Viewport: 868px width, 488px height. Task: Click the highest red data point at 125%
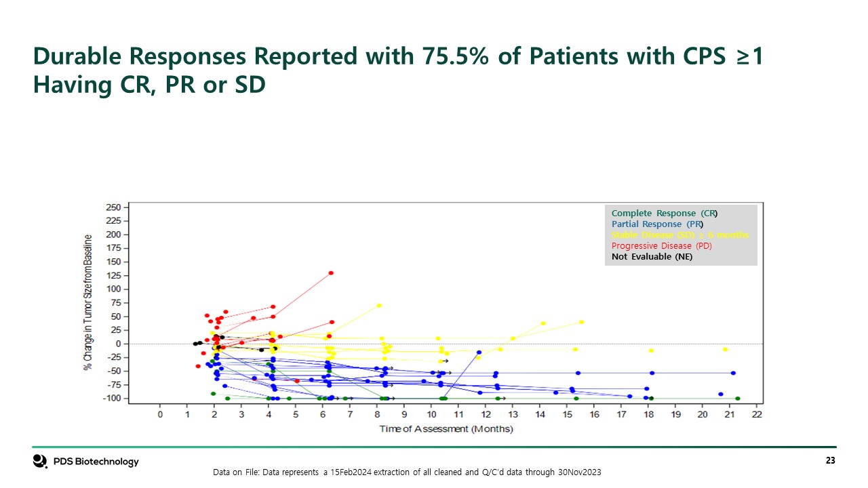click(331, 273)
